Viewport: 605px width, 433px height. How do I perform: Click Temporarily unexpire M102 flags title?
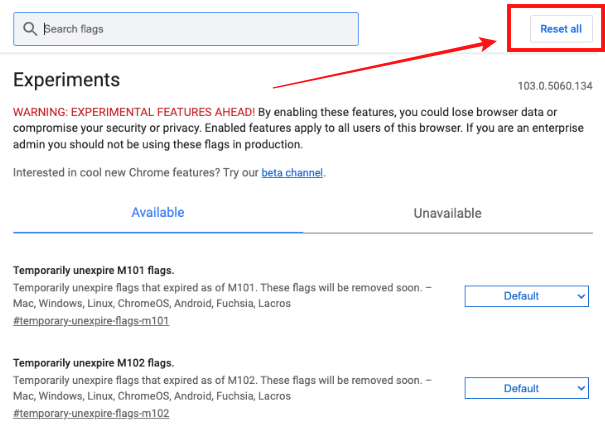click(x=94, y=363)
